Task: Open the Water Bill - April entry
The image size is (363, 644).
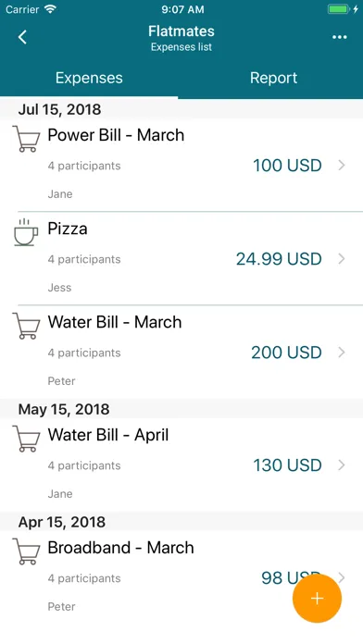Action: coord(181,464)
